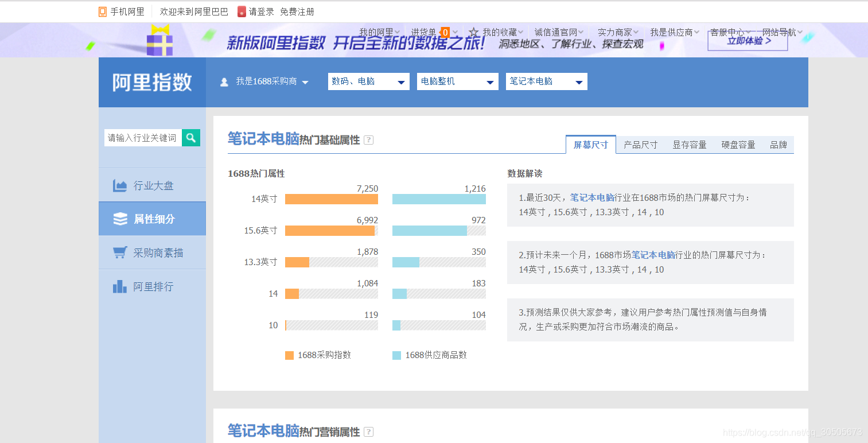Click the 15.6英寸 row label

click(x=260, y=231)
